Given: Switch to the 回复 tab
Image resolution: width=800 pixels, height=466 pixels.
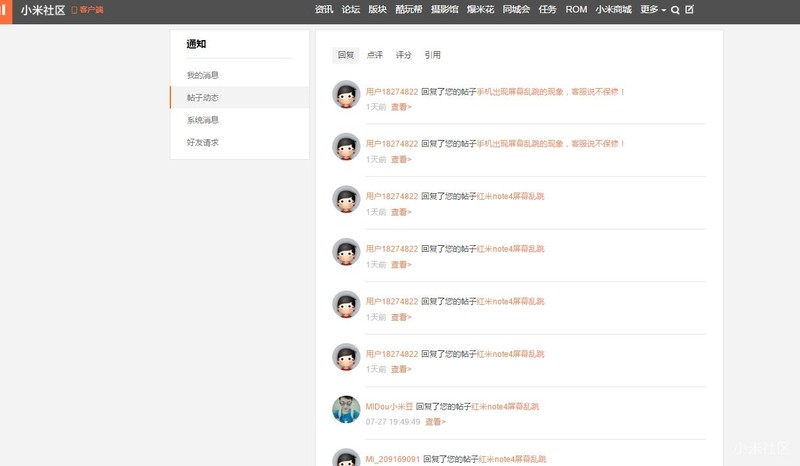Looking at the screenshot, I should tap(345, 55).
